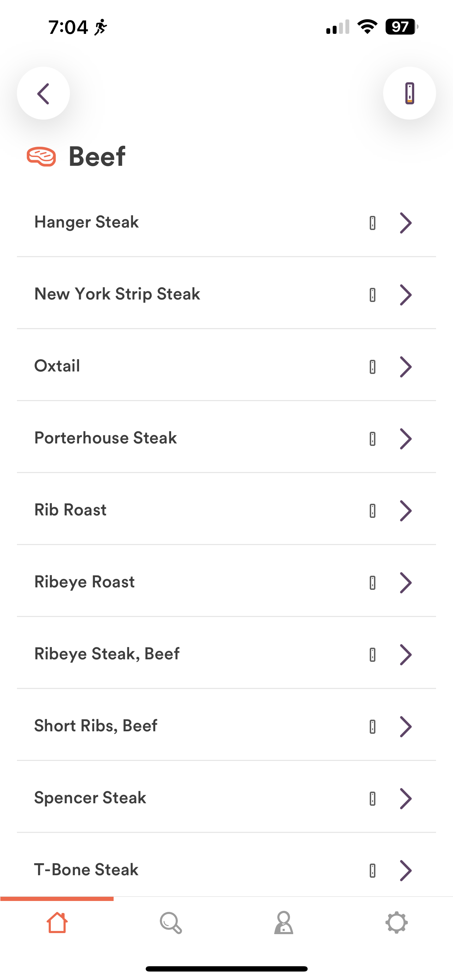This screenshot has width=453, height=980.
Task: Tap the probe icon beside Rib Roast
Action: pos(373,510)
